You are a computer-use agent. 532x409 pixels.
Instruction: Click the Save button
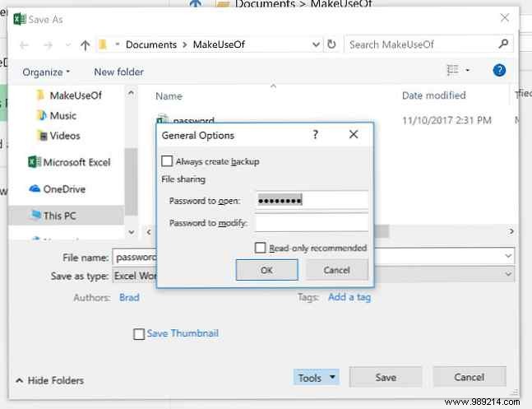coord(386,377)
